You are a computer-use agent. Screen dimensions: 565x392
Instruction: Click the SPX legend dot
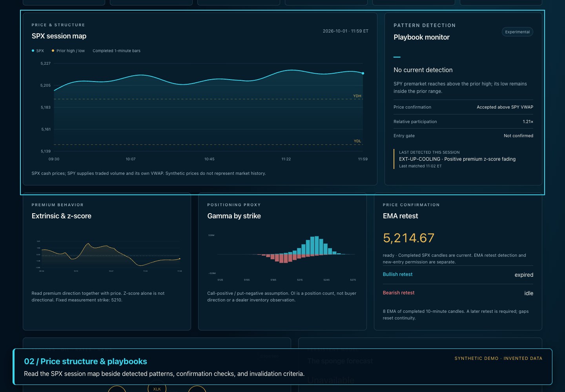click(33, 51)
